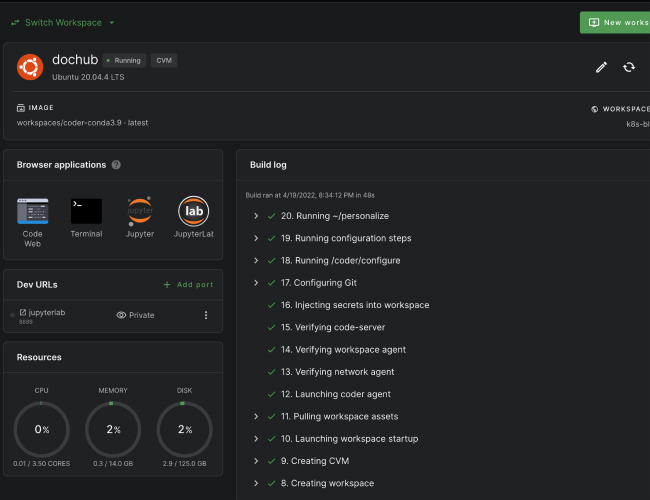Click the checkmark for Launching coder agent step

click(272, 394)
